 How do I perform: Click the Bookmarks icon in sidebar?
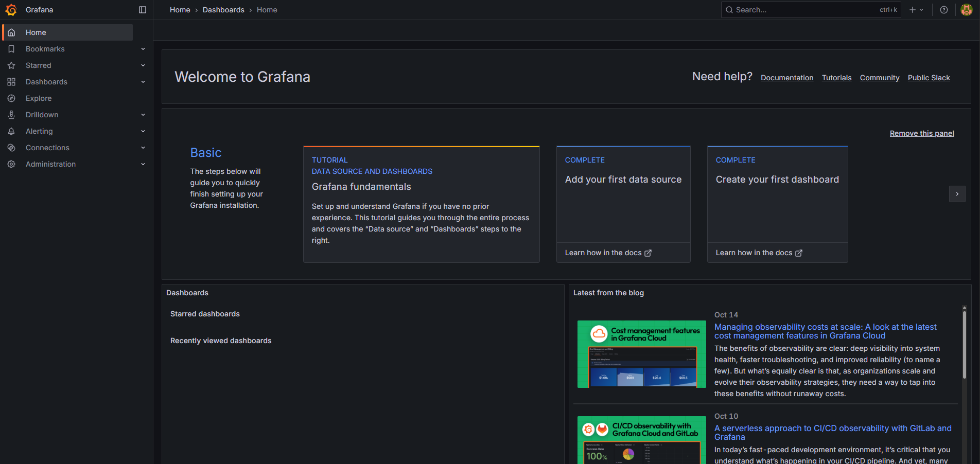(x=11, y=49)
